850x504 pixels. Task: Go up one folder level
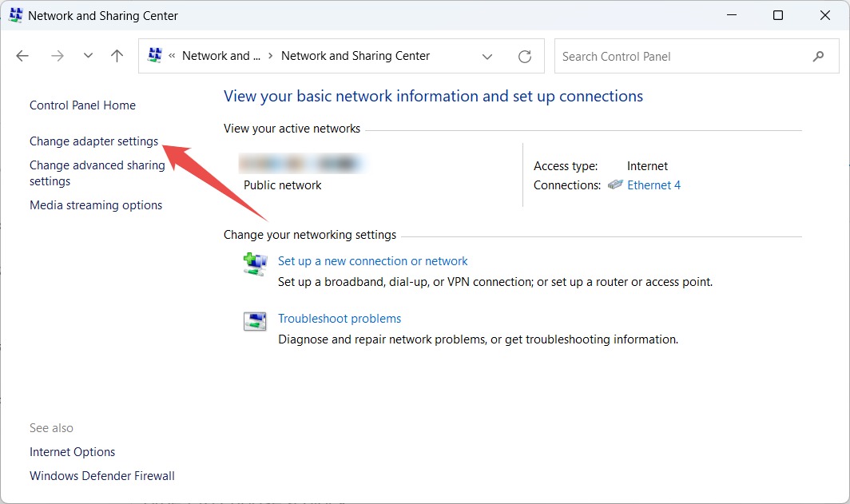pos(116,55)
